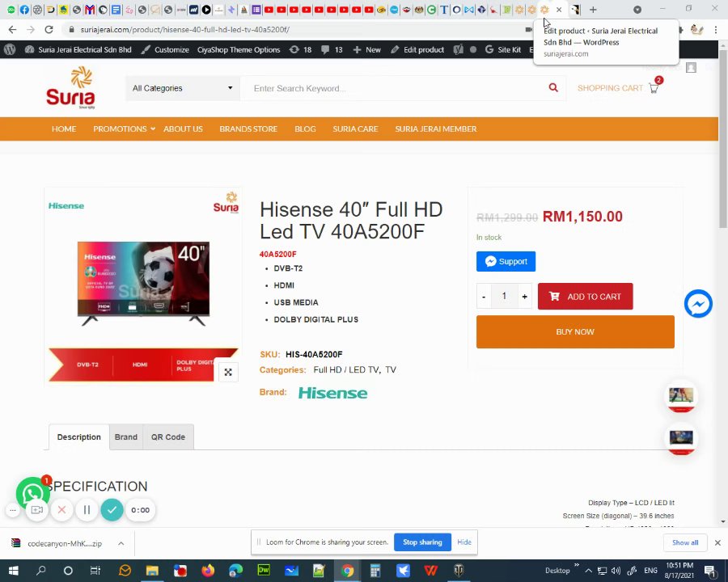The width and height of the screenshot is (728, 582).
Task: Go to HOME in the orange navigation
Action: [x=64, y=129]
